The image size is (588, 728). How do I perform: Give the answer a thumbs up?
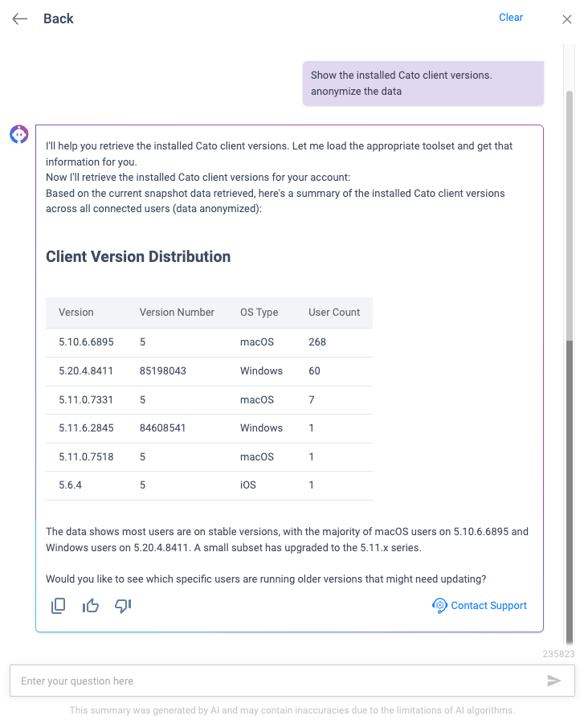click(x=91, y=606)
